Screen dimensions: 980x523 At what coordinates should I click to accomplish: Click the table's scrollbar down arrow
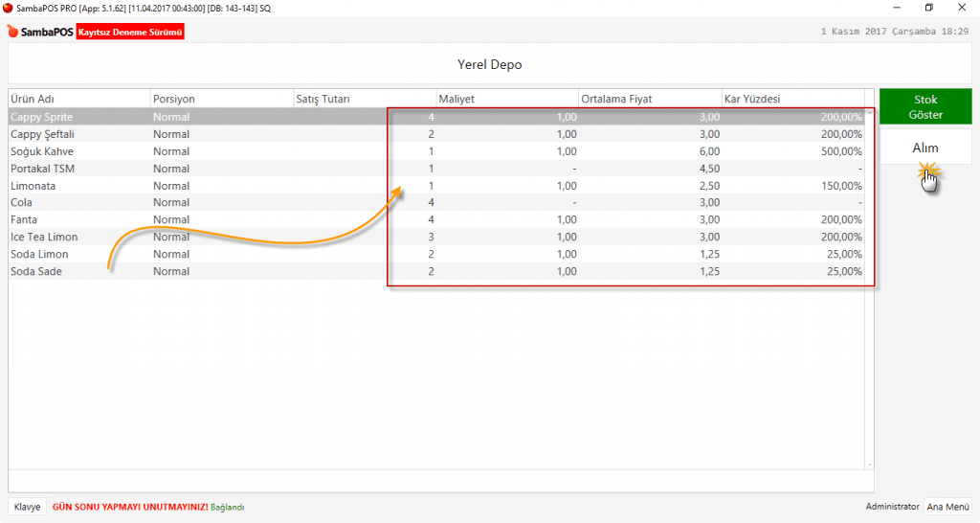pyautogui.click(x=869, y=464)
